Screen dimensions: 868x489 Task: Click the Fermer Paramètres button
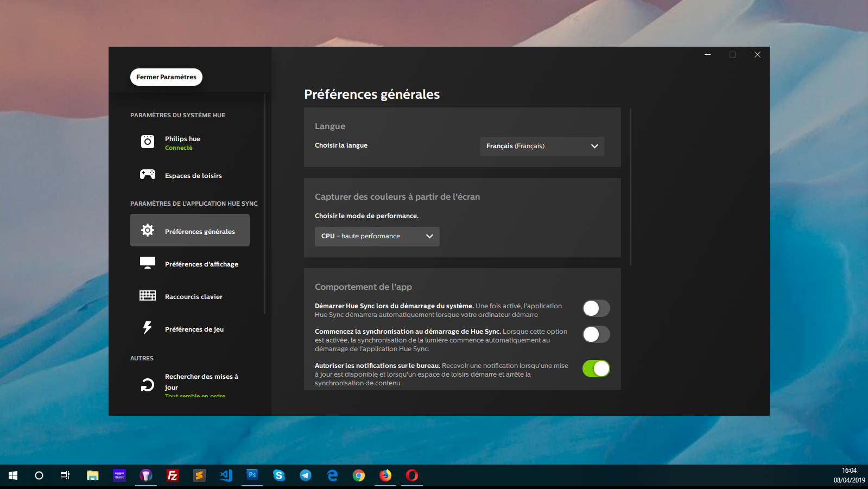tap(166, 77)
